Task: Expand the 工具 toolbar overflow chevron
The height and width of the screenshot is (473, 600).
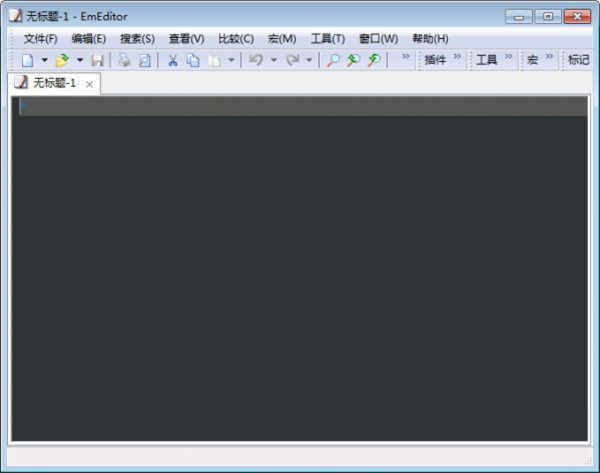Action: [x=508, y=57]
